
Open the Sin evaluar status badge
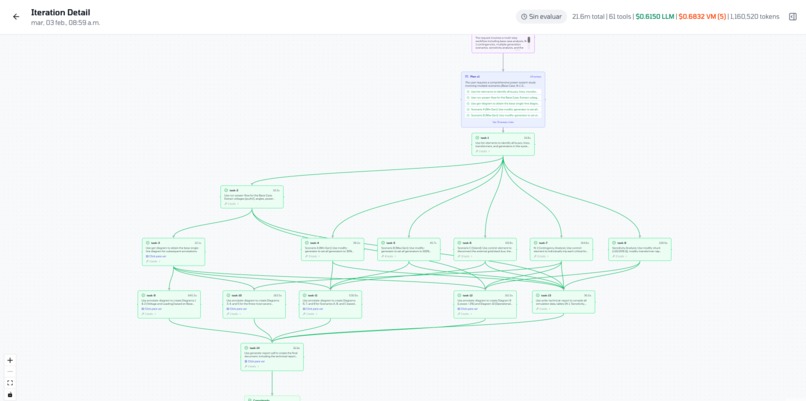tap(541, 16)
